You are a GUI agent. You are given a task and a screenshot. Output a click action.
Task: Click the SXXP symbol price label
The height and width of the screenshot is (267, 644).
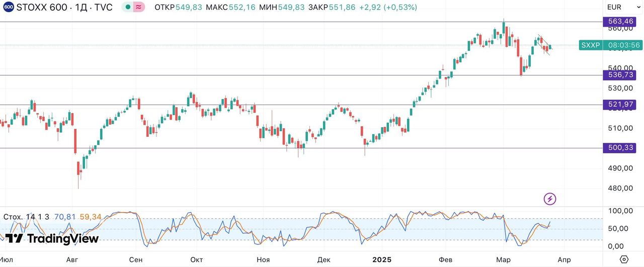[591, 45]
